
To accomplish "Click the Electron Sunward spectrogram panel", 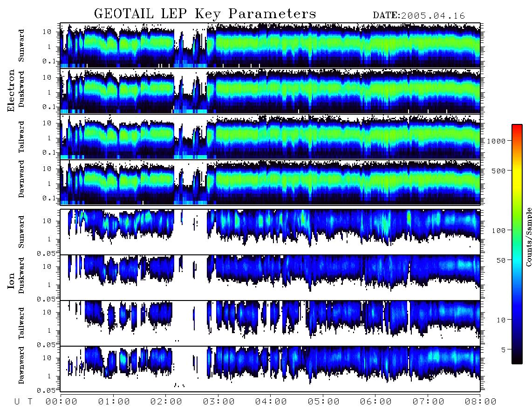I will coord(270,45).
